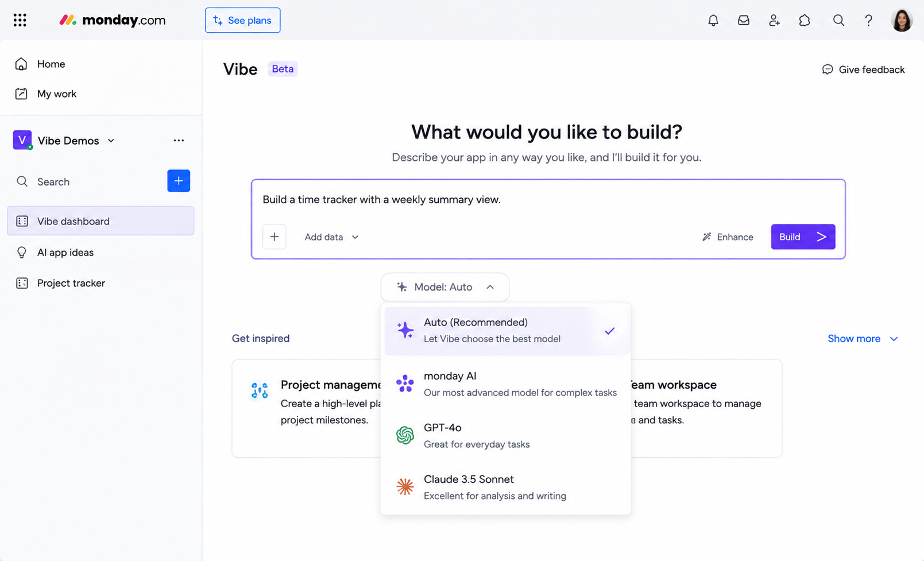Click the blue add new item plus button

click(x=179, y=181)
